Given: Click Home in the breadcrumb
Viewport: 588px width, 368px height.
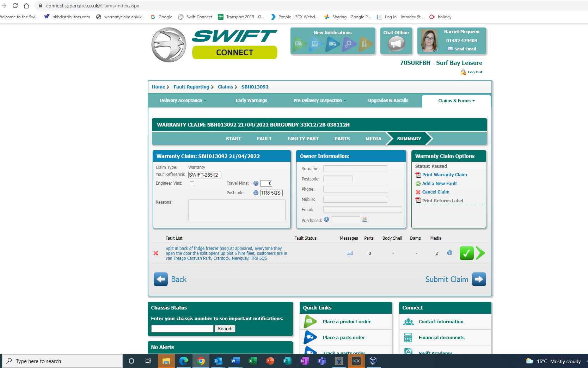Looking at the screenshot, I should pos(158,87).
